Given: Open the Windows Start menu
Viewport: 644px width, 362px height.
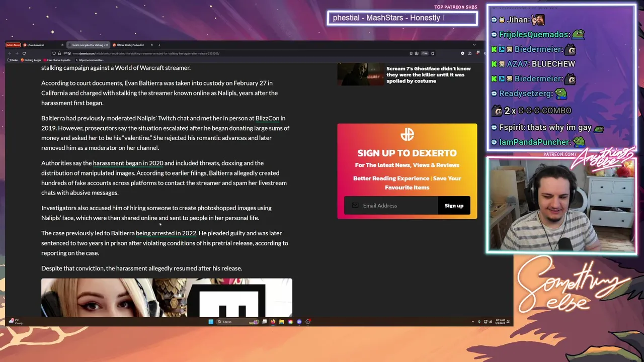Looking at the screenshot, I should pos(211,322).
